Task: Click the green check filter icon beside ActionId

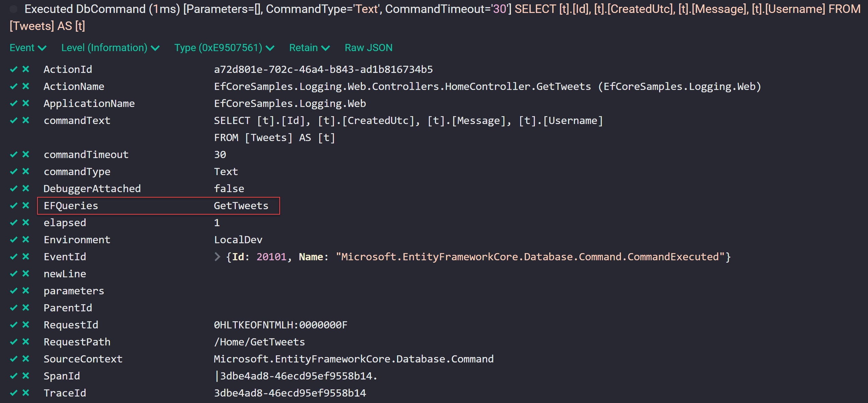Action: click(x=14, y=69)
